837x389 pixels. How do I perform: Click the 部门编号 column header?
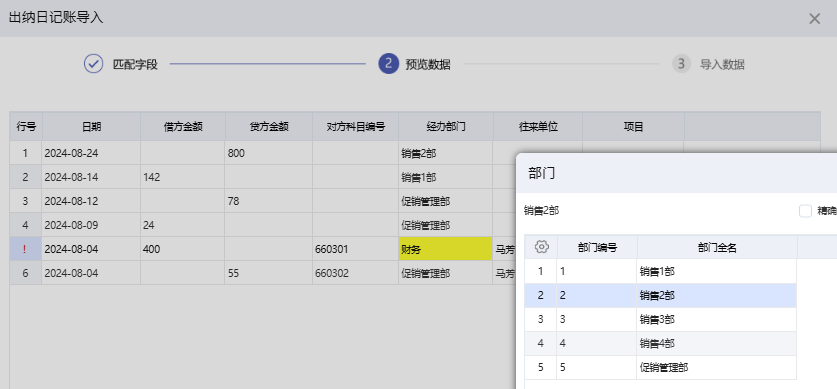coord(597,248)
